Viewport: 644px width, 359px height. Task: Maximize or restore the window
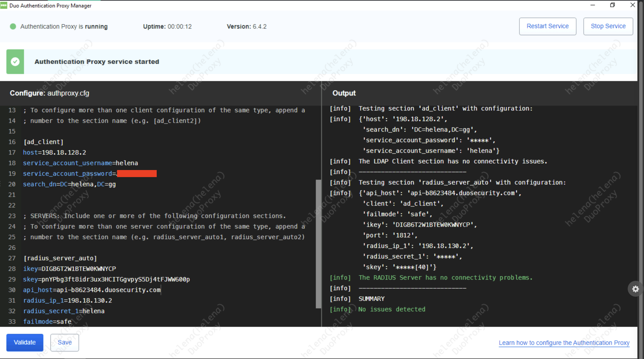coord(612,5)
